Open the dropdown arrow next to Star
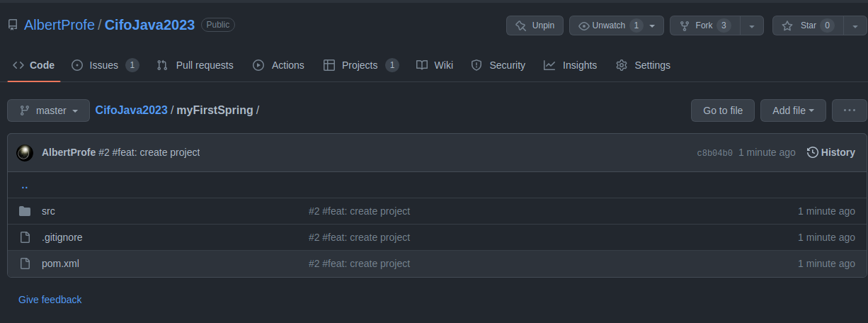Screen dimensions: 868x323 pos(855,25)
